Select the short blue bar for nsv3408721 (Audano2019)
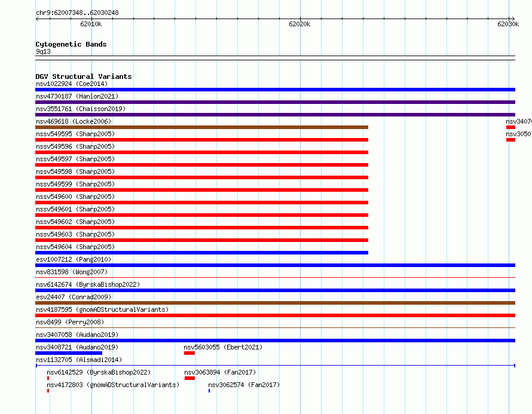 pyautogui.click(x=69, y=353)
